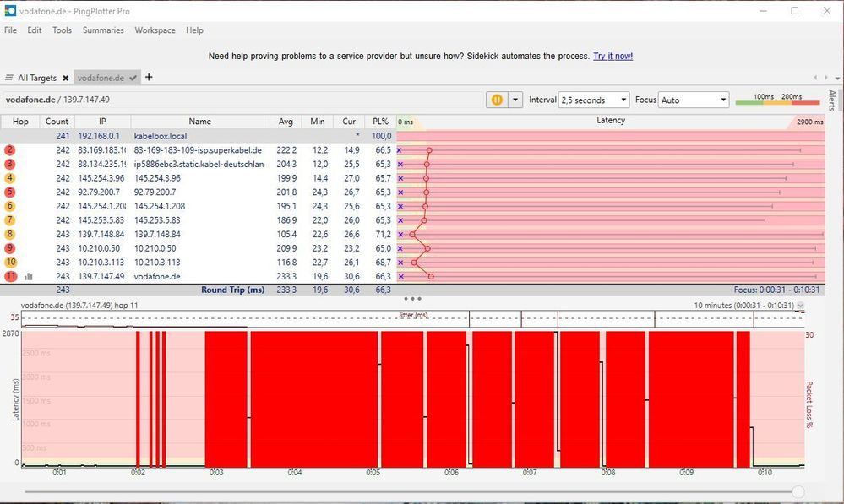The width and height of the screenshot is (844, 504).
Task: Click the Focus: 0:00:31 - 0:10:31 label
Action: [x=776, y=290]
